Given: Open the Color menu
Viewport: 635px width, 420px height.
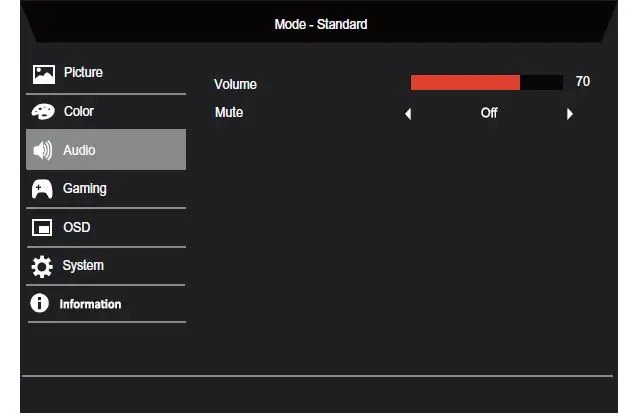Looking at the screenshot, I should coord(106,111).
